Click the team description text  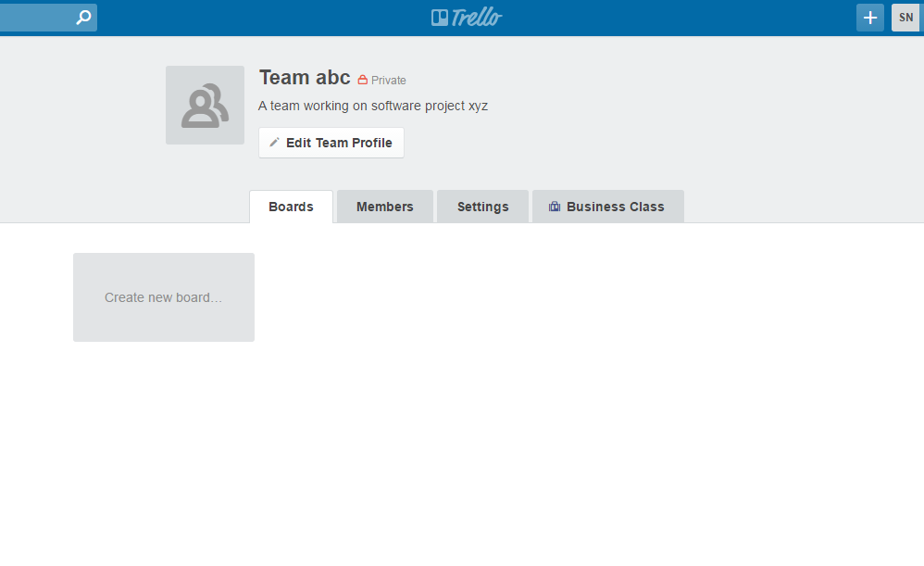tap(373, 106)
